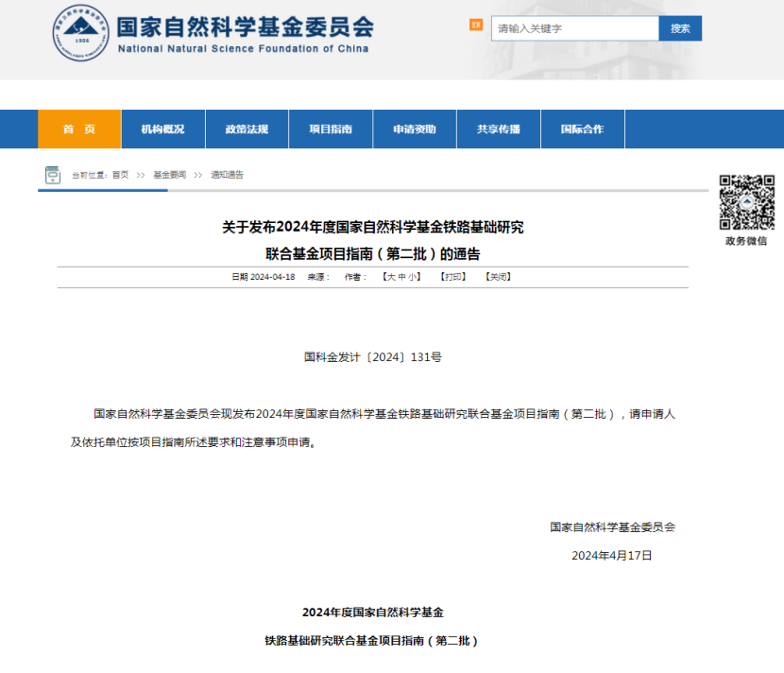
Task: Open the 国际合作 menu
Action: pyautogui.click(x=582, y=129)
